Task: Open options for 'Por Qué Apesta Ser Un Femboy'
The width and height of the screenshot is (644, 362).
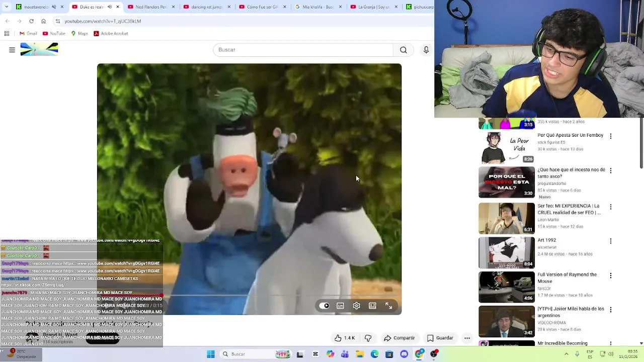Action: 611,136
